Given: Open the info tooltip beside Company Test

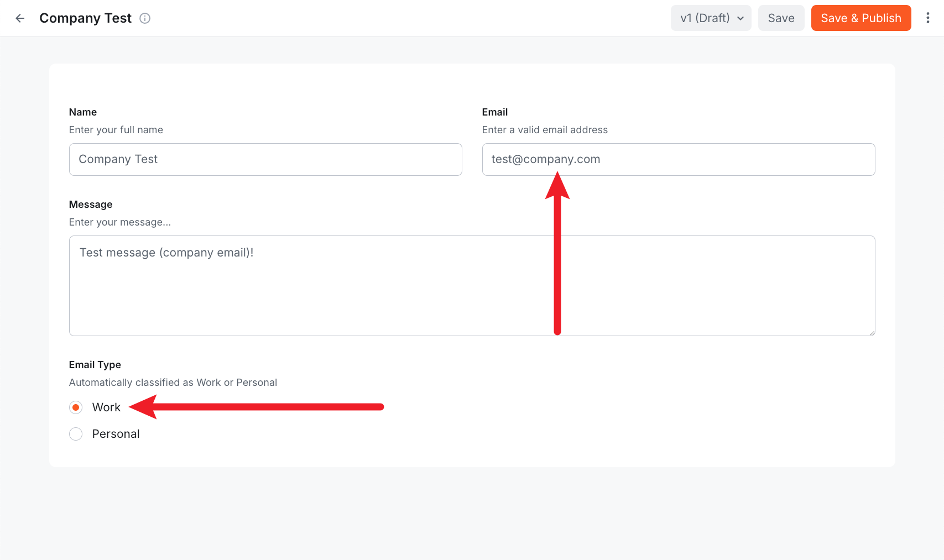Looking at the screenshot, I should pyautogui.click(x=144, y=18).
